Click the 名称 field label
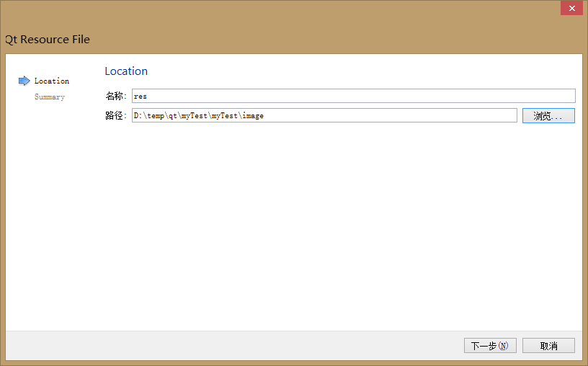Viewport: 588px width, 366px height. 115,96
